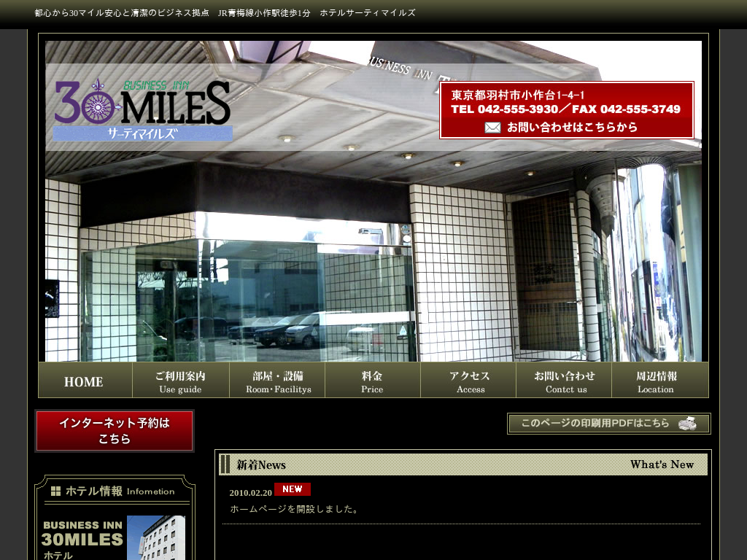The height and width of the screenshot is (560, 747).
Task: Click the お問い合わせはこちらから link text
Action: [573, 128]
